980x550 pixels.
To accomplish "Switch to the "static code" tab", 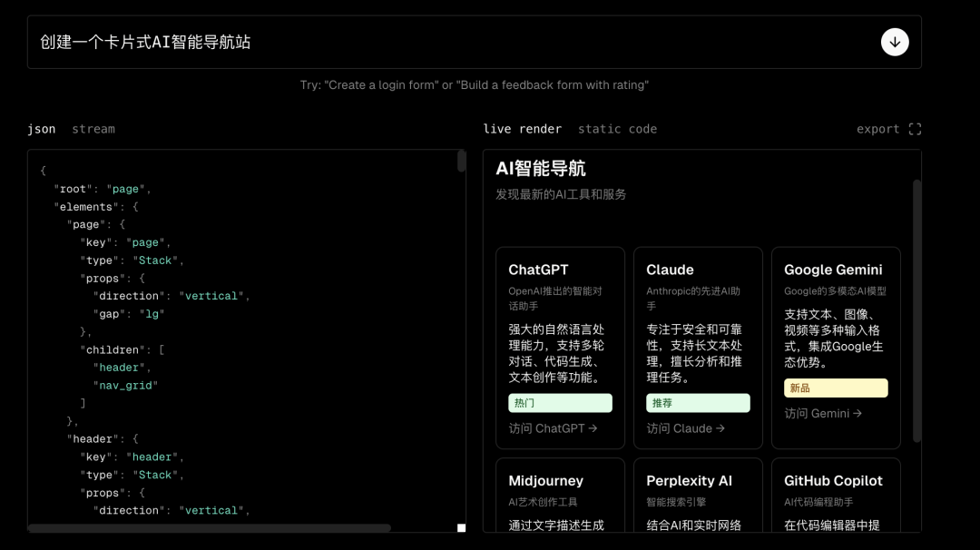I will point(617,128).
